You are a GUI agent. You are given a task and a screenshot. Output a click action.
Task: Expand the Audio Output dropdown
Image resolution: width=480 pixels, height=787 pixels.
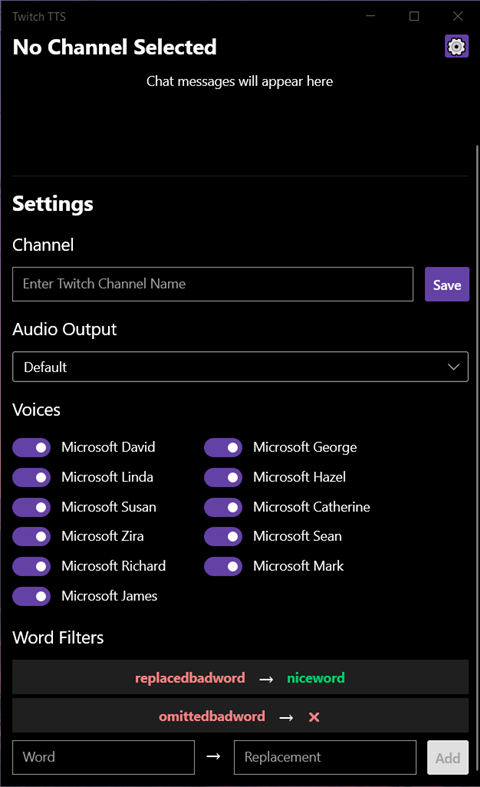pos(241,367)
